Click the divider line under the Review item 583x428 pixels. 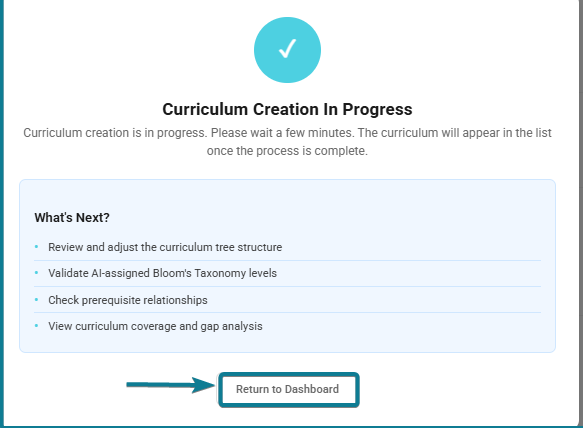pos(287,260)
